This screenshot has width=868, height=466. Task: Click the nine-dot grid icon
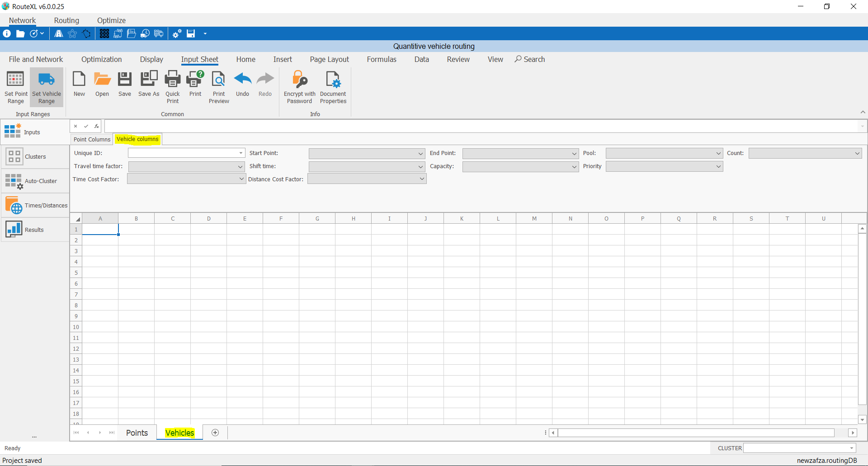[104, 33]
